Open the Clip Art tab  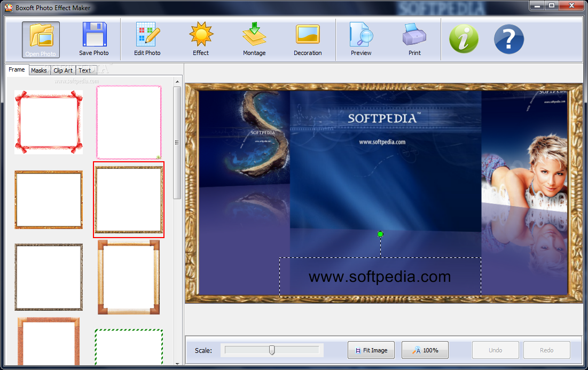click(x=63, y=70)
